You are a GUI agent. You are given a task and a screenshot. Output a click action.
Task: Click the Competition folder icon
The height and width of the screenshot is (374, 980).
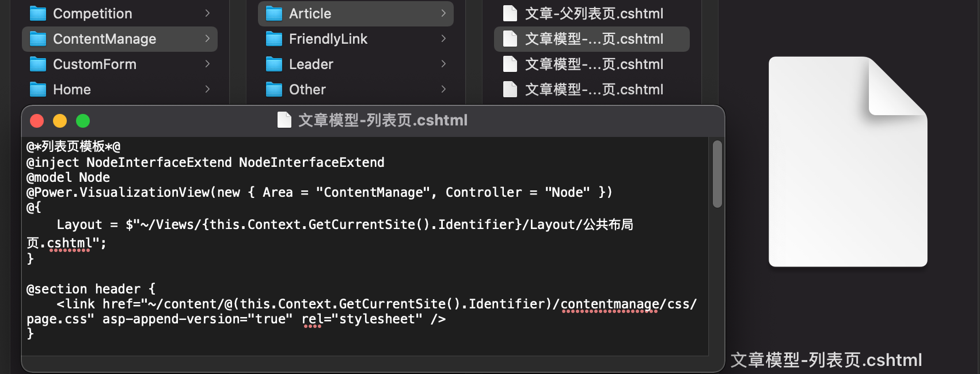(38, 13)
